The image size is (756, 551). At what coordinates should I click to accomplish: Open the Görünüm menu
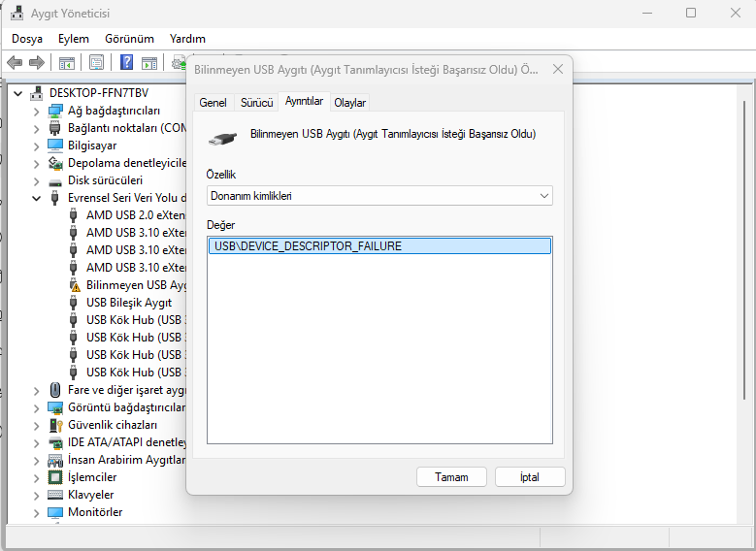pos(129,39)
